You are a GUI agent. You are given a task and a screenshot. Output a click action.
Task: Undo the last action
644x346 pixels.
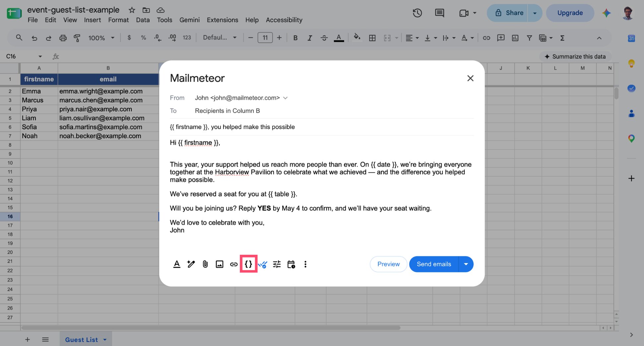coord(34,38)
